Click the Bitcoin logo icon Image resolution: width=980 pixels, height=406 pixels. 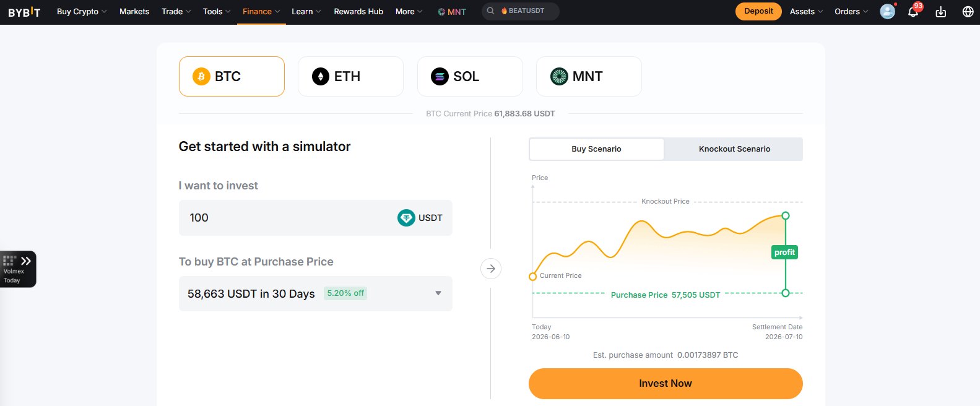(x=201, y=76)
